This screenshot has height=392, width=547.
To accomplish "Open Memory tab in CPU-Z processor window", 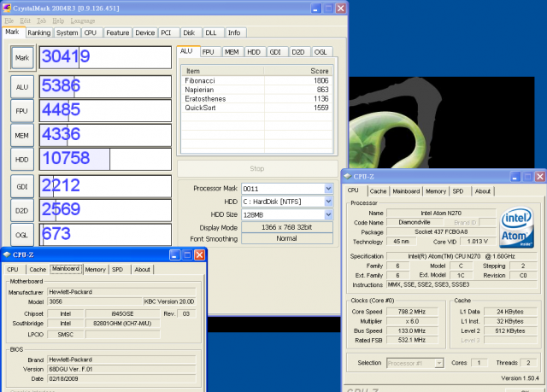I will (436, 191).
